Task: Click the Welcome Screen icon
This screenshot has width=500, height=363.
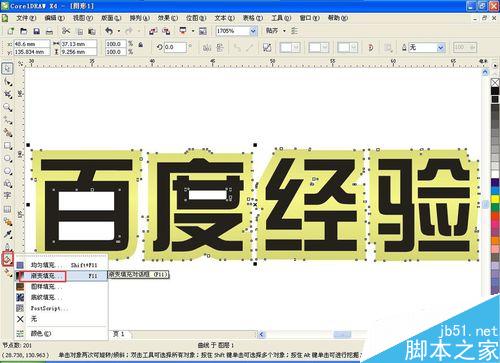Action: point(203,31)
